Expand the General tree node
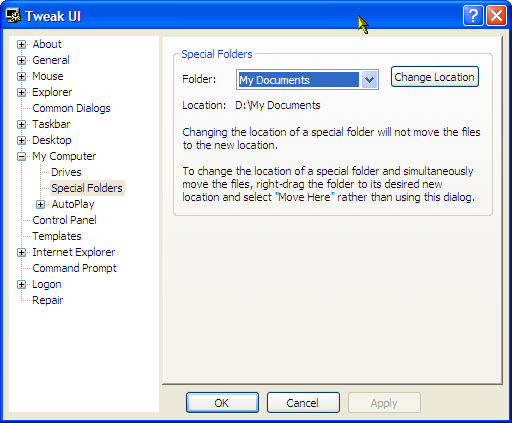This screenshot has width=512, height=423. 21,60
